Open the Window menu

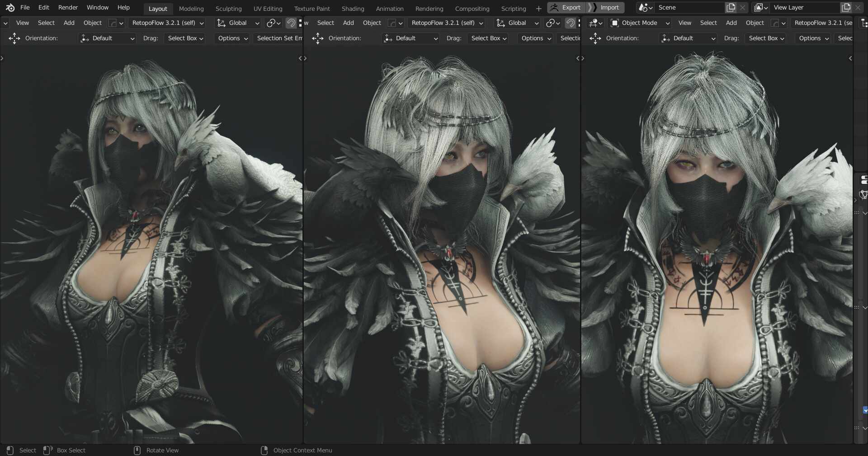coord(98,8)
